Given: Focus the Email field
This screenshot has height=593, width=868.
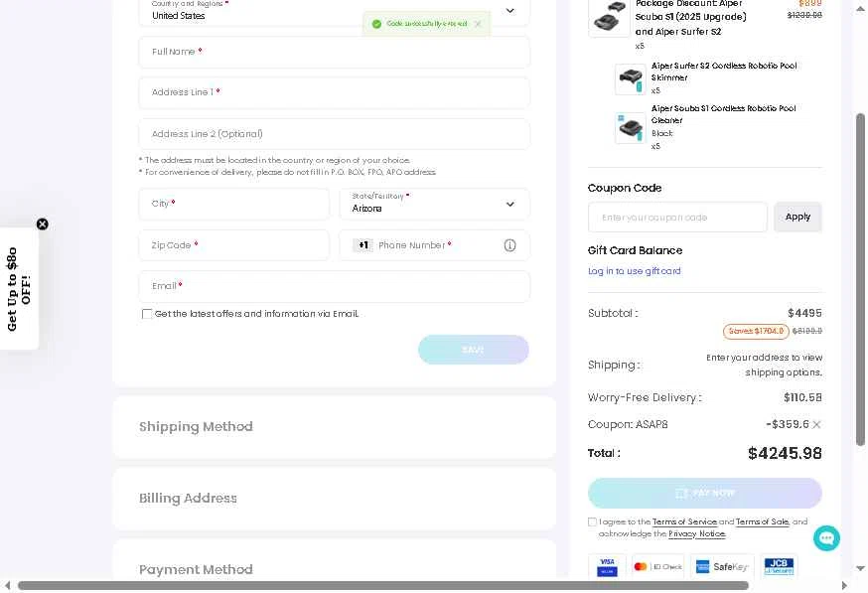Looking at the screenshot, I should [x=334, y=286].
